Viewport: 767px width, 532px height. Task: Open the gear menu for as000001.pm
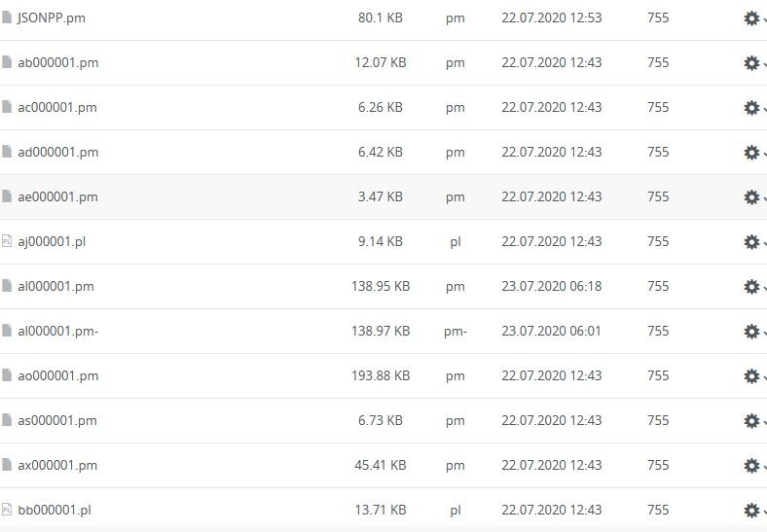click(751, 421)
